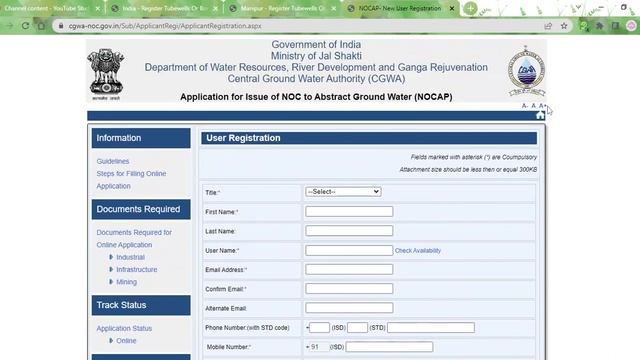The image size is (640, 360).
Task: Click the phone ISD code field
Action: pos(319,327)
